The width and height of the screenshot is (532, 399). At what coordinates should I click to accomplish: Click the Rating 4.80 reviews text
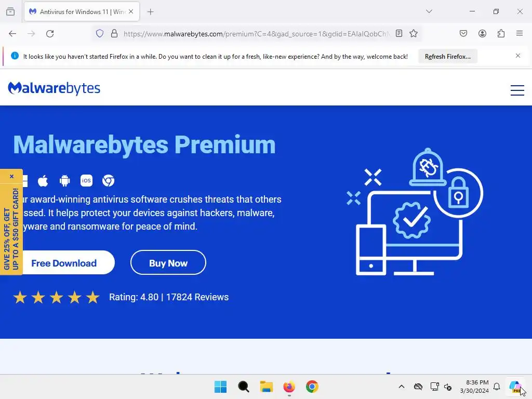pos(169,297)
